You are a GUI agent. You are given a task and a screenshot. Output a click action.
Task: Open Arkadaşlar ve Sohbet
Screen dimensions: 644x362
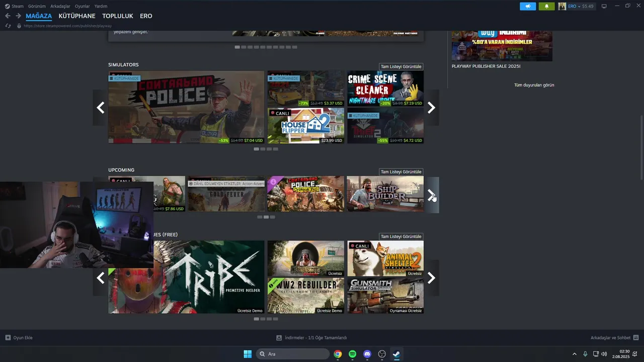614,338
